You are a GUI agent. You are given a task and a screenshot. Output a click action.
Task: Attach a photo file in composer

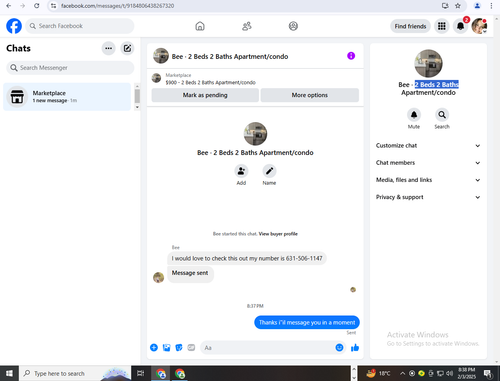166,348
